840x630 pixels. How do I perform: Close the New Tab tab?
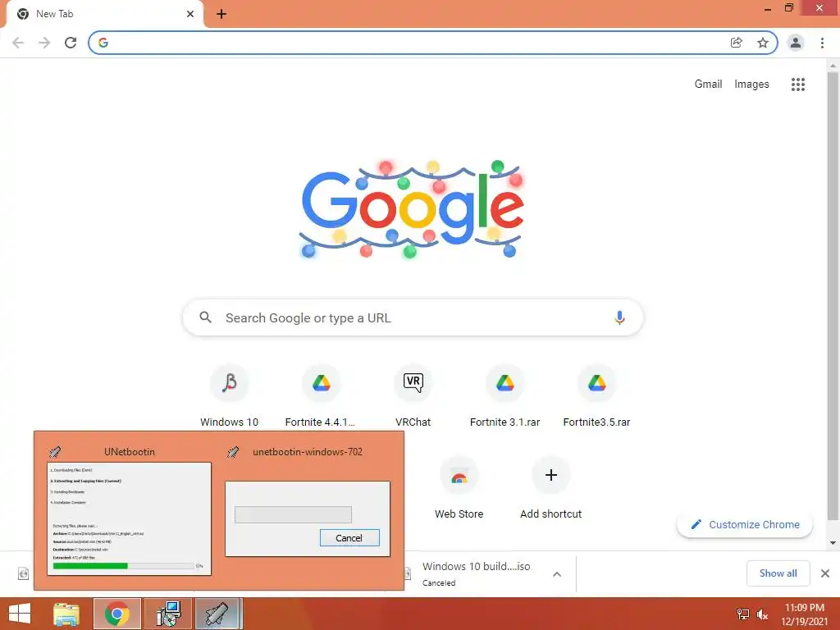(x=190, y=14)
